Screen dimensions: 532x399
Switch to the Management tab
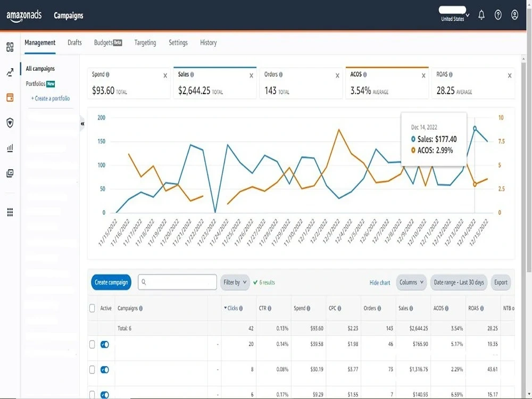tap(40, 43)
